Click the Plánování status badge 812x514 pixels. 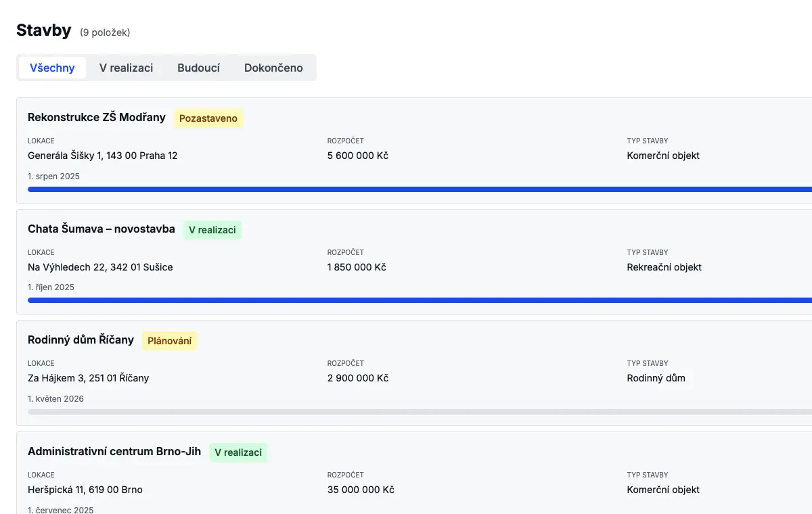coord(169,341)
